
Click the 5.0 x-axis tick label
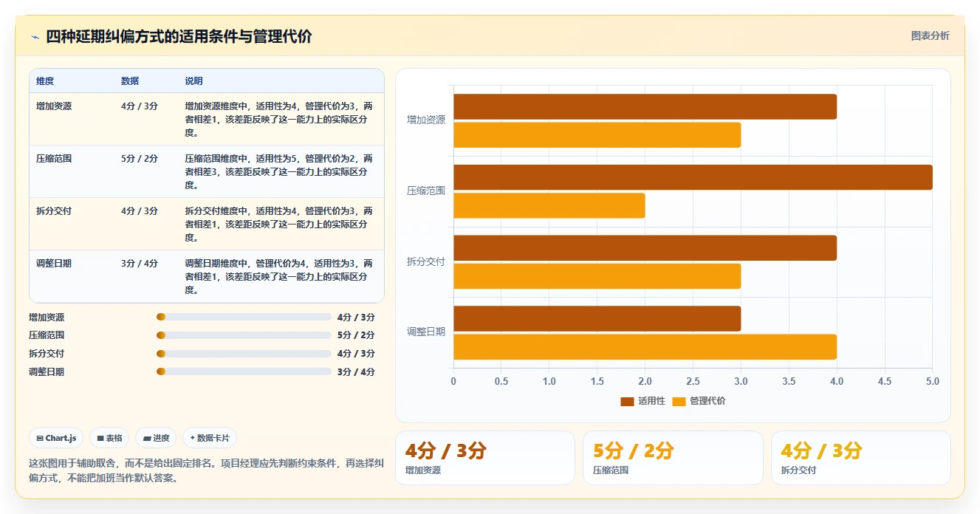933,381
